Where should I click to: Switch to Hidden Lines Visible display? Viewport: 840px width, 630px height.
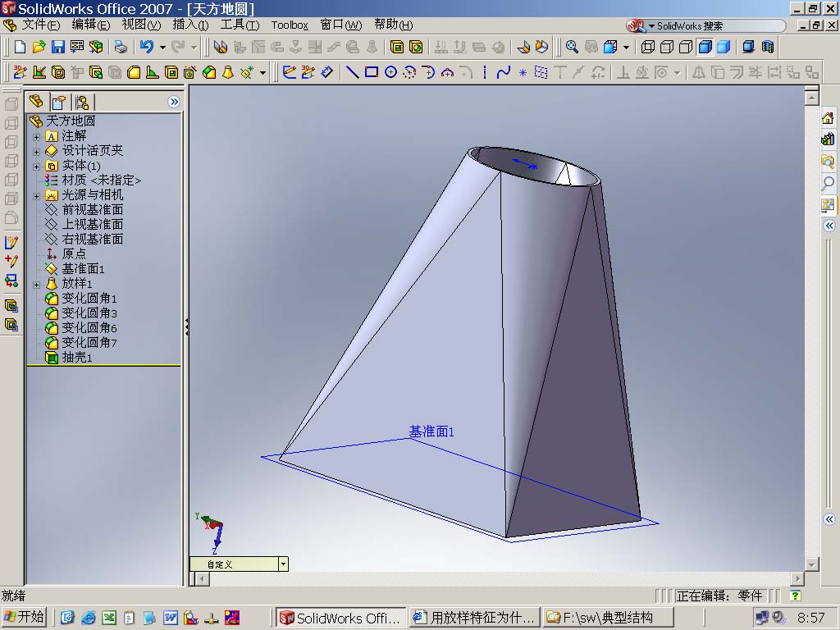click(x=667, y=47)
